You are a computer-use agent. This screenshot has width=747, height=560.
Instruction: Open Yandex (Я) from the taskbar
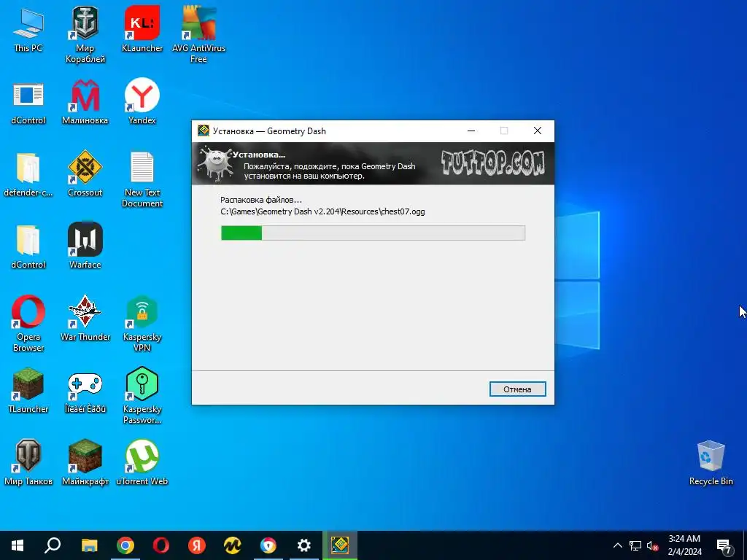point(197,545)
